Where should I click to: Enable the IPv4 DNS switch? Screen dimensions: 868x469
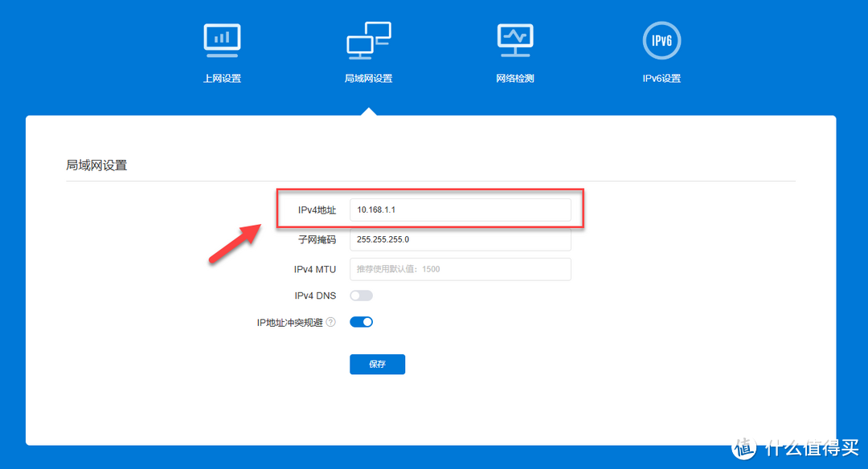point(361,296)
